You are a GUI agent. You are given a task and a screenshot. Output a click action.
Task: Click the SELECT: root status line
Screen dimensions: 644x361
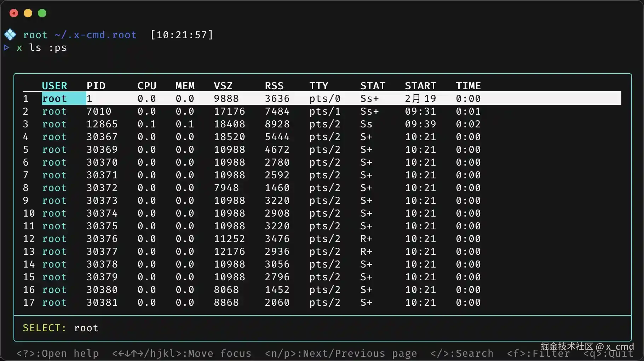point(61,328)
